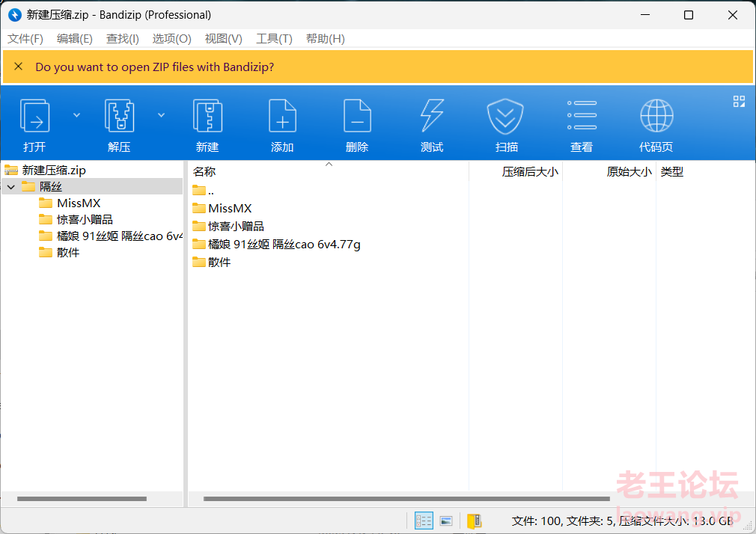
Task: Minimize the Bandizip window
Action: pyautogui.click(x=645, y=15)
